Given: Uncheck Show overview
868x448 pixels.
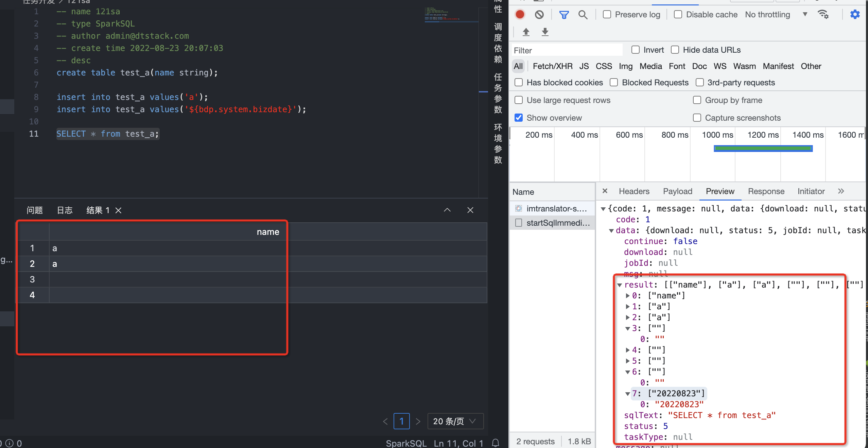Looking at the screenshot, I should (x=518, y=117).
